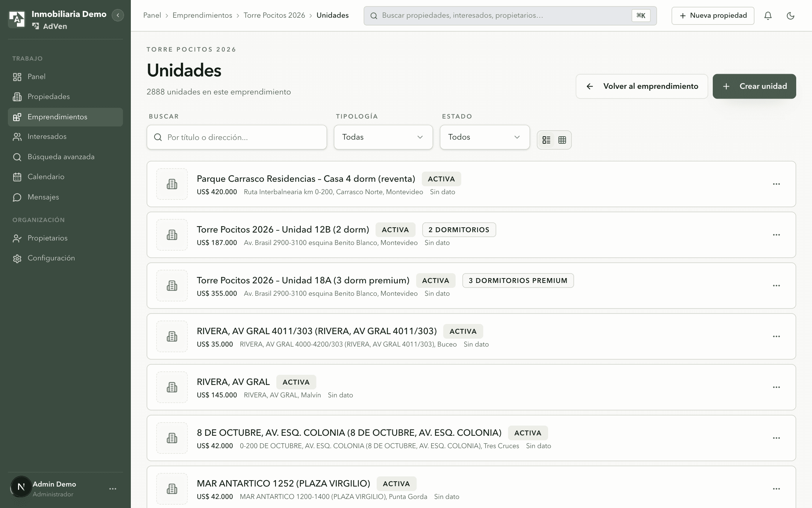Open Admin Demo user options menu
Image resolution: width=812 pixels, height=508 pixels.
113,489
